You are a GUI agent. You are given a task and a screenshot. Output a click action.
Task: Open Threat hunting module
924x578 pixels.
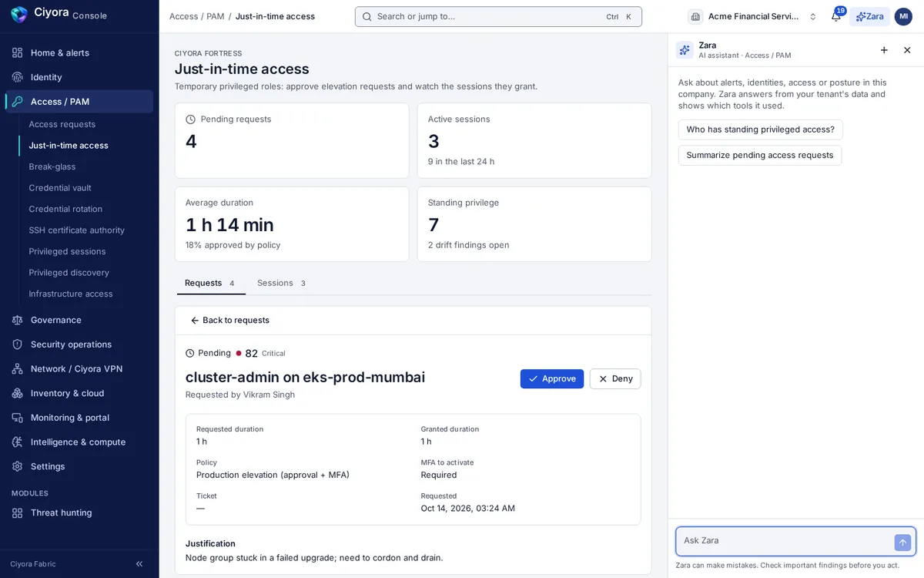click(x=79, y=512)
